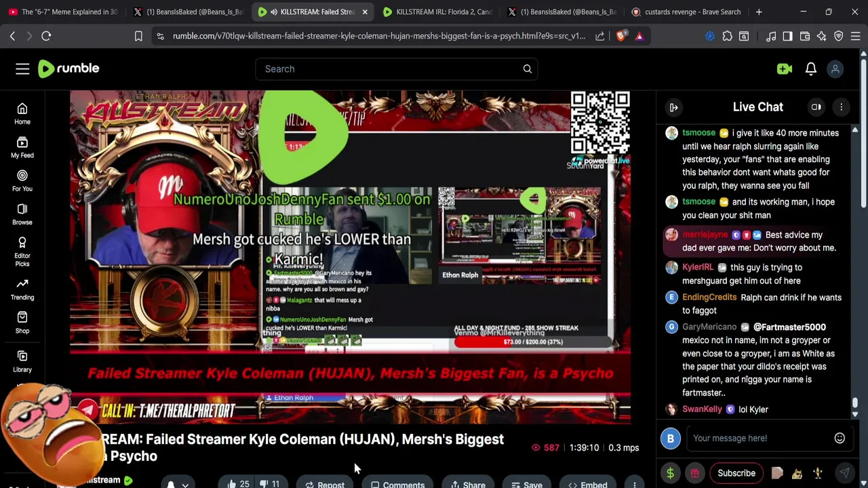Open the Comments section button
The image size is (868, 488).
coord(398,484)
